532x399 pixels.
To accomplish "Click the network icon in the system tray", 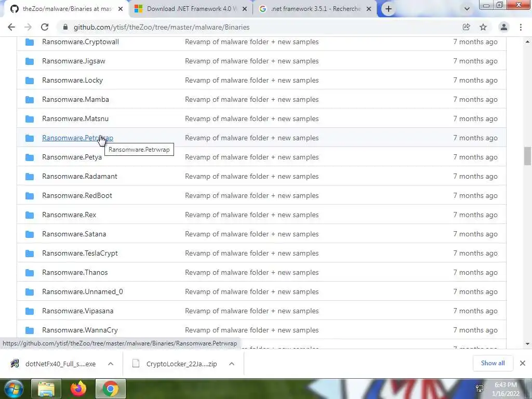I will click(x=480, y=389).
